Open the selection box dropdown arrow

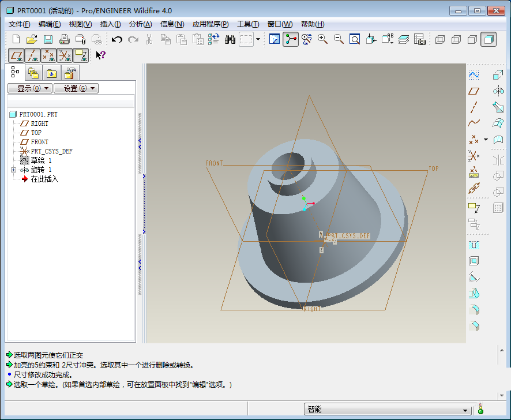(258, 39)
